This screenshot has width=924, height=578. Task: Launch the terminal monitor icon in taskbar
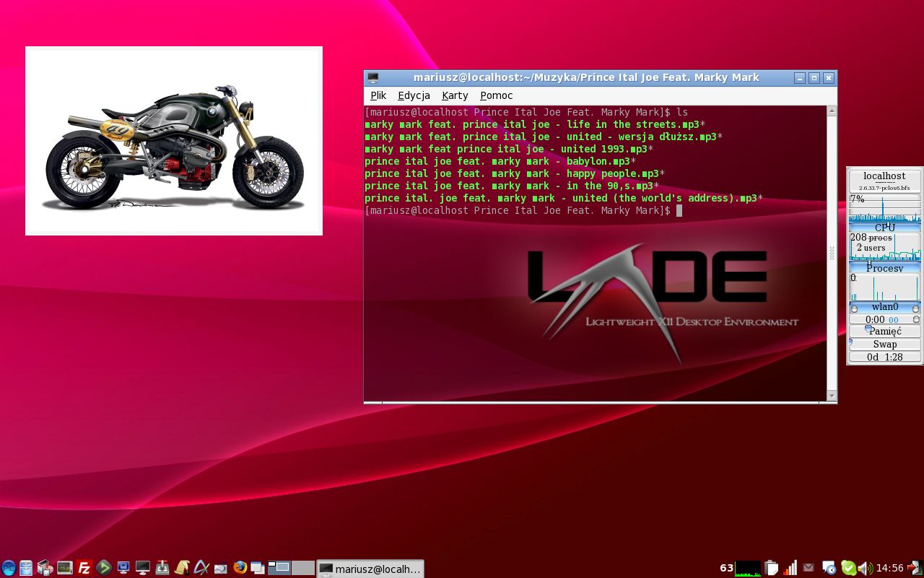[x=143, y=568]
